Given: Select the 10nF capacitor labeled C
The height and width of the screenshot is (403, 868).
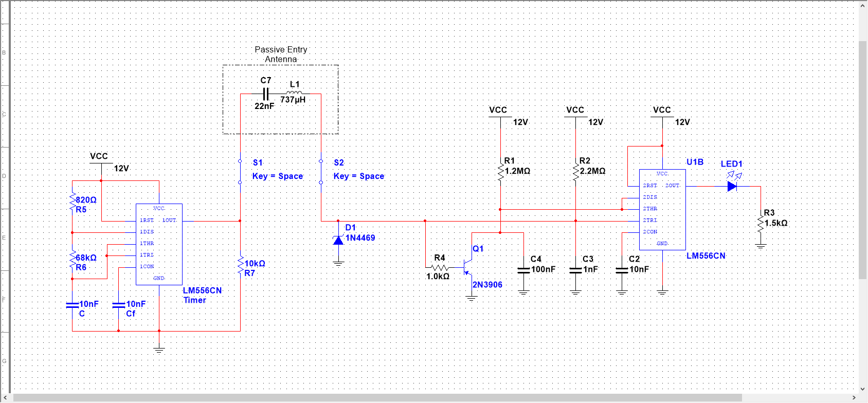Looking at the screenshot, I should click(72, 304).
